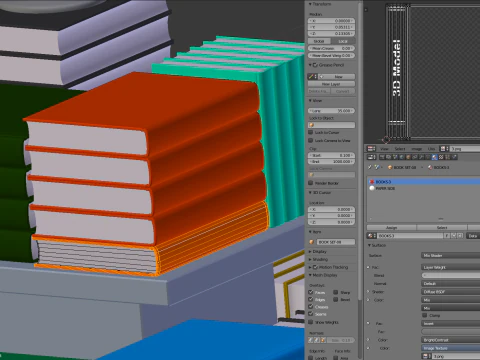Open the Object properties tab icon
The height and width of the screenshot is (360, 480).
pyautogui.click(x=408, y=157)
